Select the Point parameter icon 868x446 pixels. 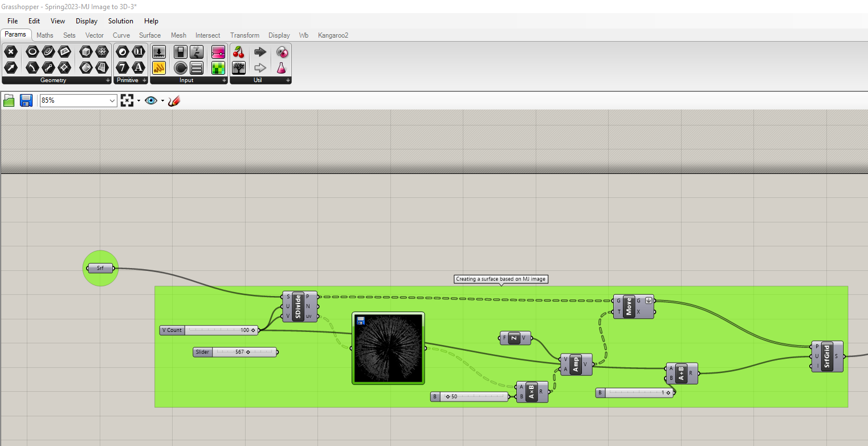[x=11, y=52]
